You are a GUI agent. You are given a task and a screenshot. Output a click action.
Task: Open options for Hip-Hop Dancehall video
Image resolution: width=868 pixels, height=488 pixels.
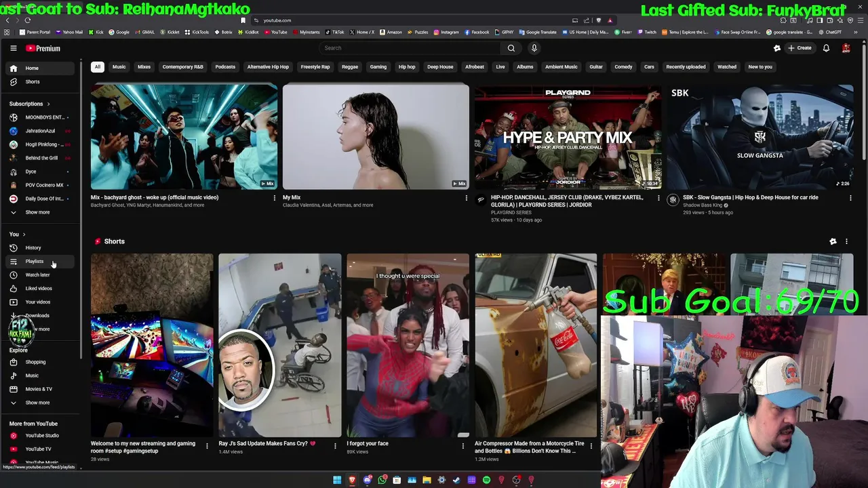pyautogui.click(x=658, y=198)
